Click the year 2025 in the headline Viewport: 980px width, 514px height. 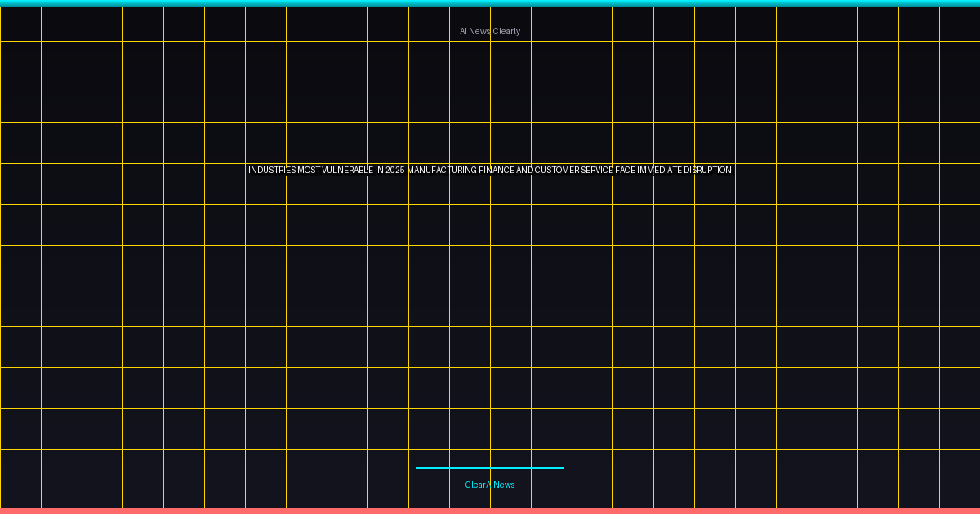395,171
